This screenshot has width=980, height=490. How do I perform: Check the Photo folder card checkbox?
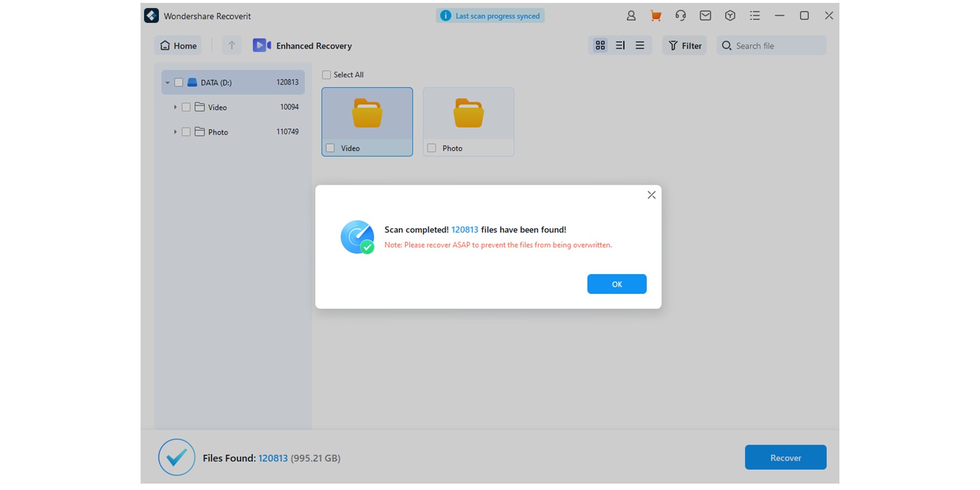point(432,148)
